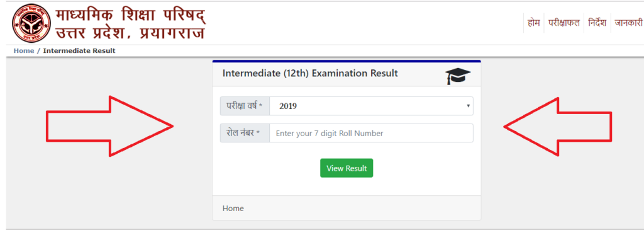Open the परीक्षाफल menu item

[564, 23]
